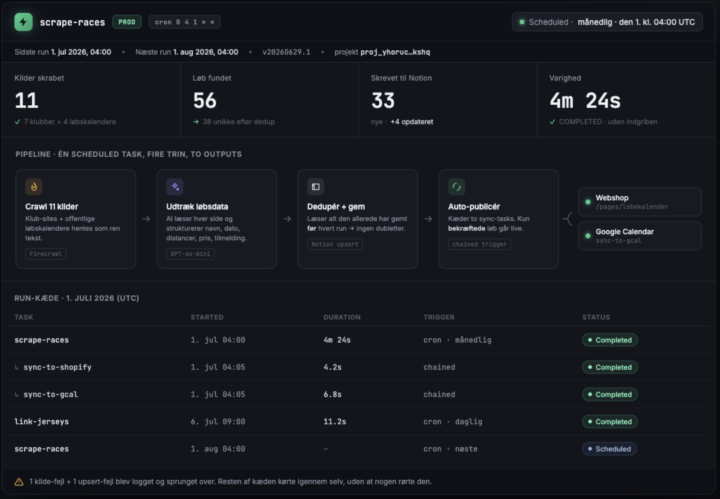Click the sync icon on Auto-publicér card
The height and width of the screenshot is (499, 720).
point(457,187)
